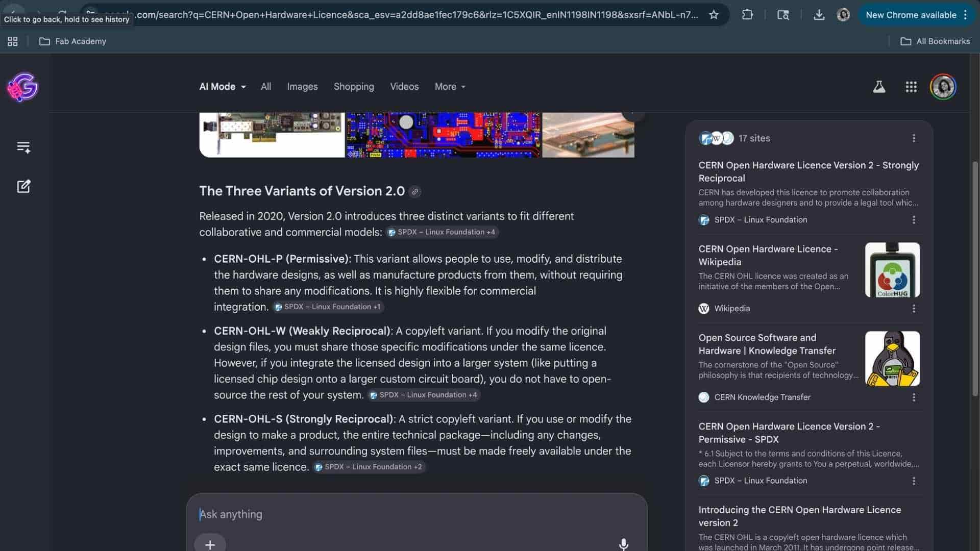Click the plus attachment button
Viewport: 980px width, 551px height.
click(210, 544)
